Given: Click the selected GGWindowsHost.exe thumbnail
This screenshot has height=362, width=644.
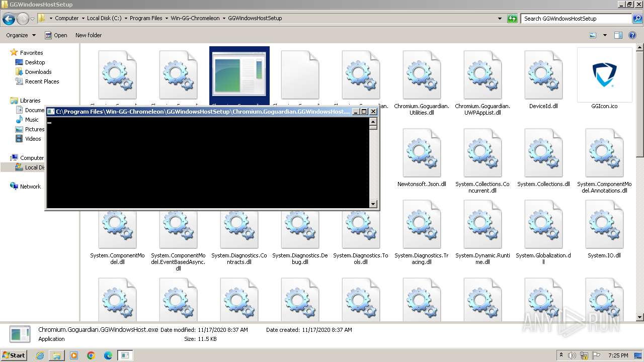Looking at the screenshot, I should click(x=239, y=74).
